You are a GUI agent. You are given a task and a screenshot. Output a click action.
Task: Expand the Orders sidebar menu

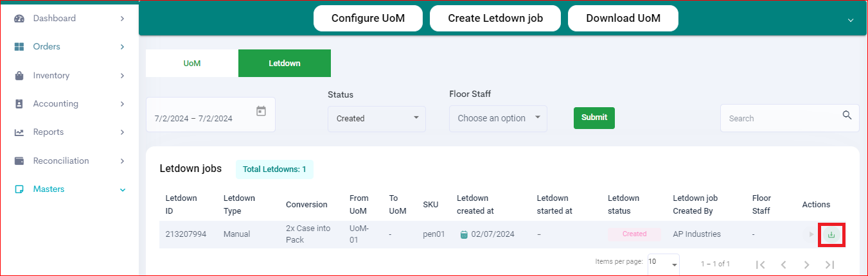point(70,47)
